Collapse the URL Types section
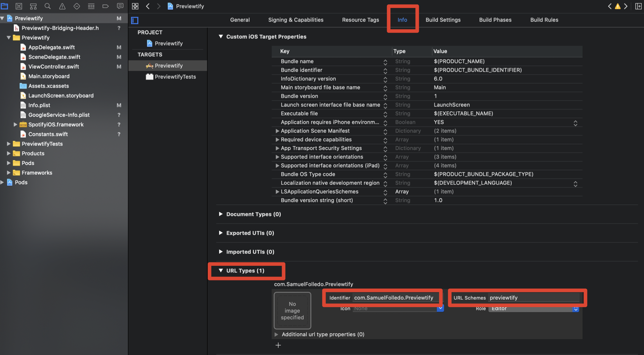Screen dimensions: 644x355 [221, 271]
